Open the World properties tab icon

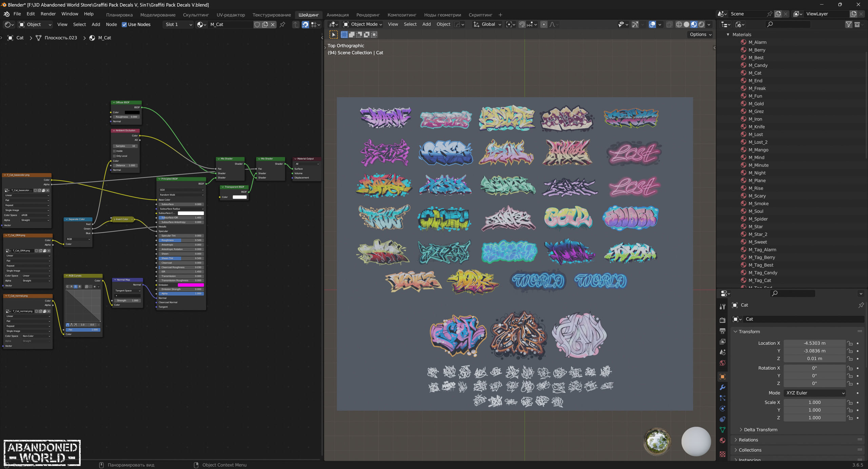723,363
